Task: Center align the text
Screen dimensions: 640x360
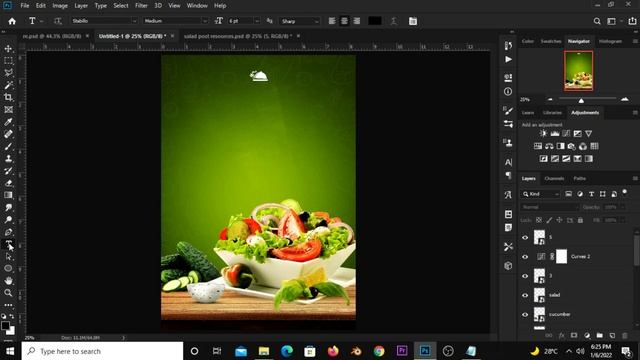Action: pos(344,21)
